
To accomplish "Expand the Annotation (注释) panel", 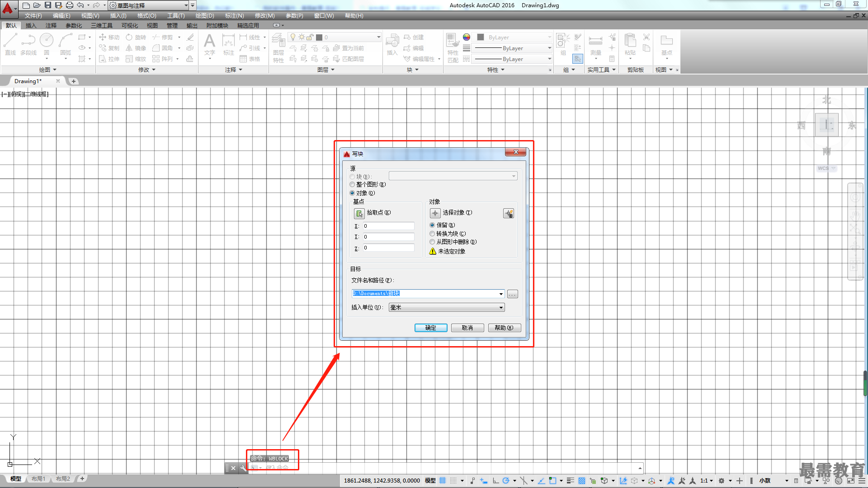I will [x=234, y=70].
